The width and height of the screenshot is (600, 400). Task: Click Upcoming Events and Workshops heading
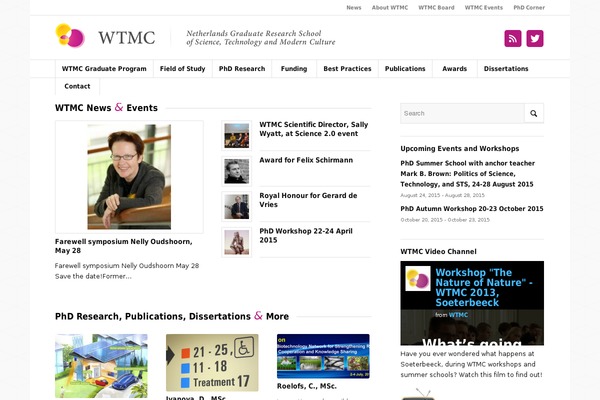[460, 149]
